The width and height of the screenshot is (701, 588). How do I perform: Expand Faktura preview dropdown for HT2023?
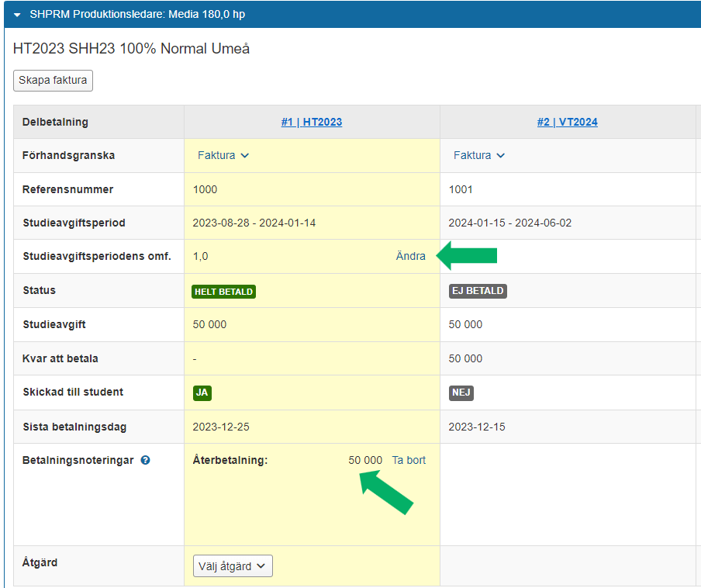(223, 155)
